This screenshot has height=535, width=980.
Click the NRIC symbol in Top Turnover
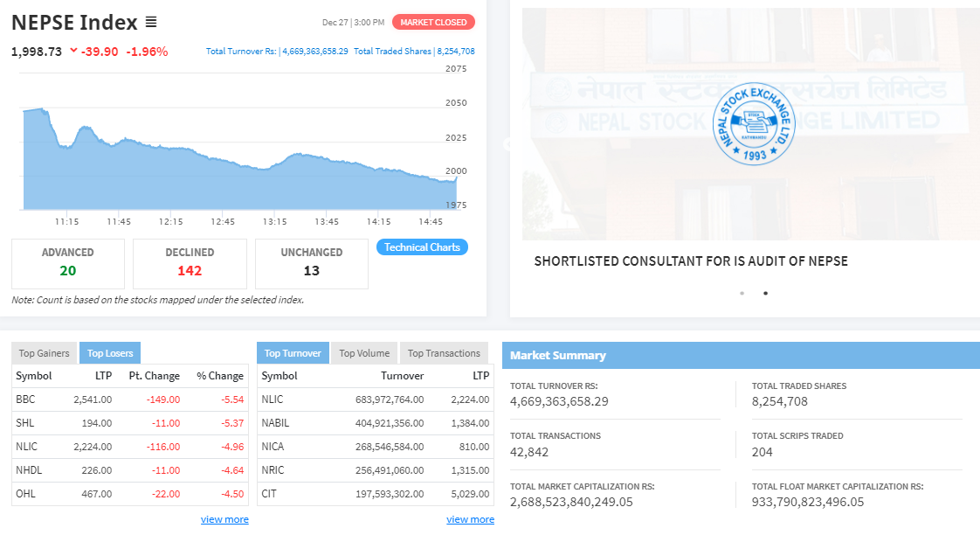273,470
